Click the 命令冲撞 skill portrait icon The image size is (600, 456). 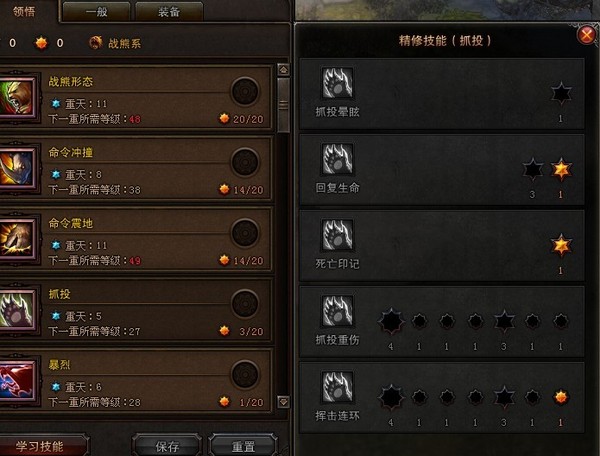[x=16, y=168]
